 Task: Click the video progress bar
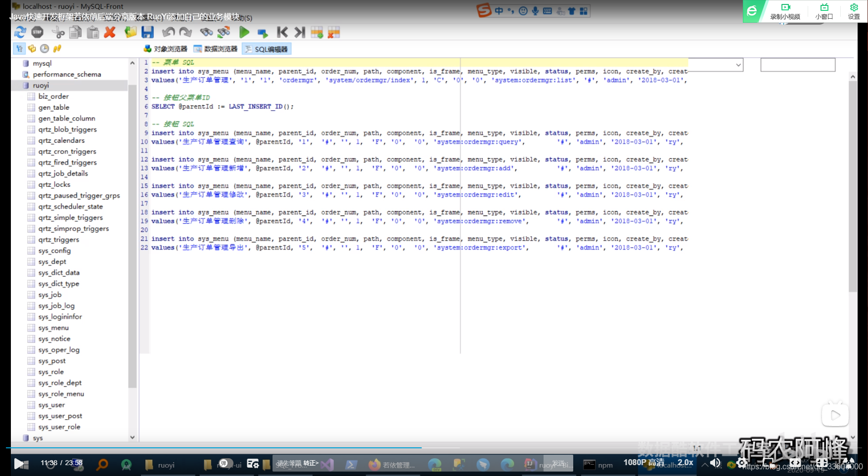[434, 448]
